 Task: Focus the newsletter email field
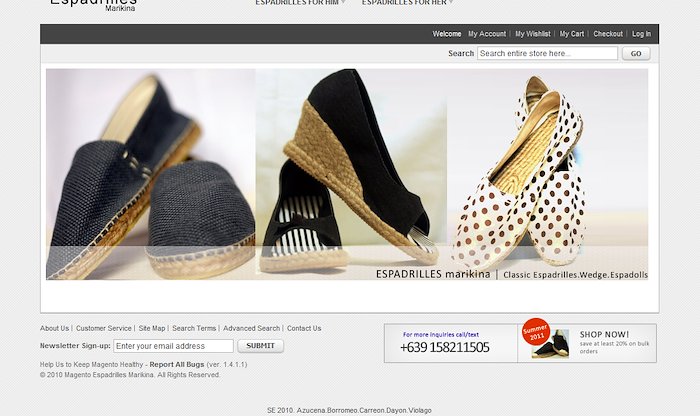point(173,346)
